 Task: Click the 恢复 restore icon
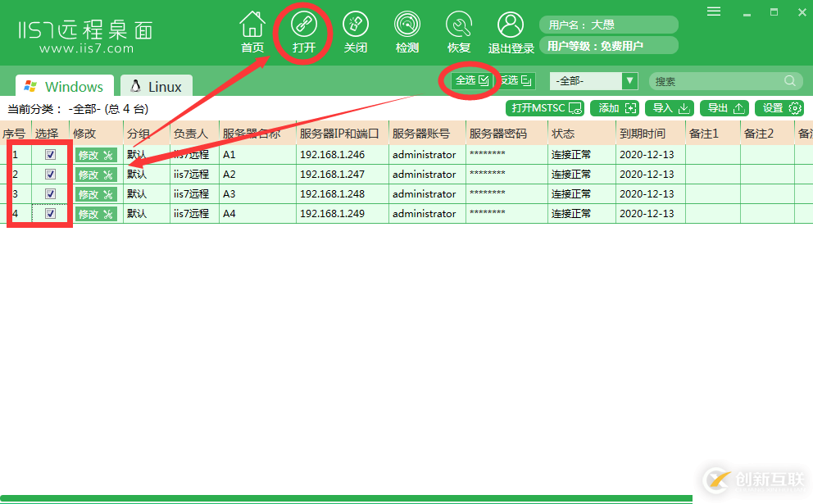point(459,31)
